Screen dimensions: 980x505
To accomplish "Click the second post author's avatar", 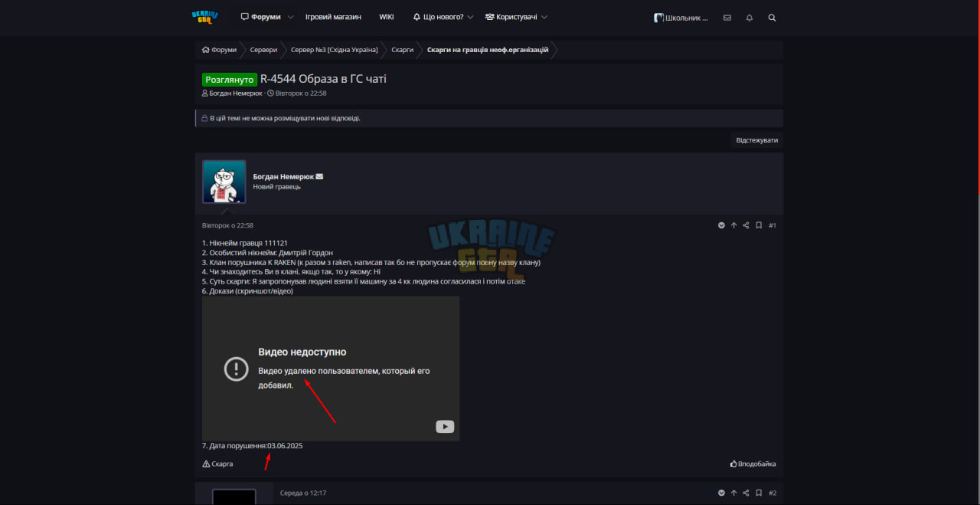I will (x=234, y=497).
